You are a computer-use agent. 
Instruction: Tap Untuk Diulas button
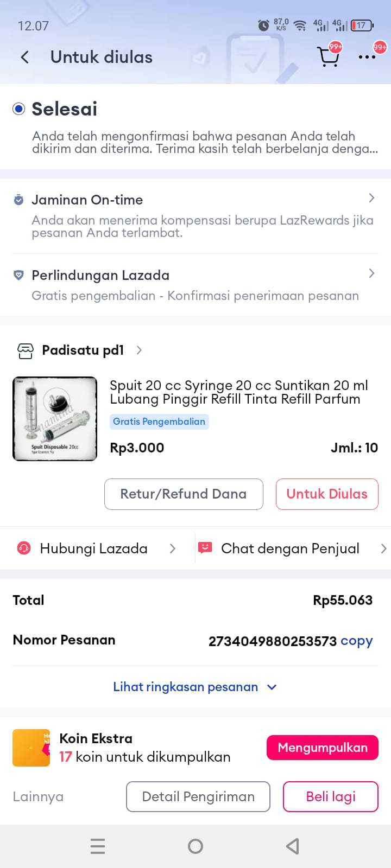click(327, 494)
